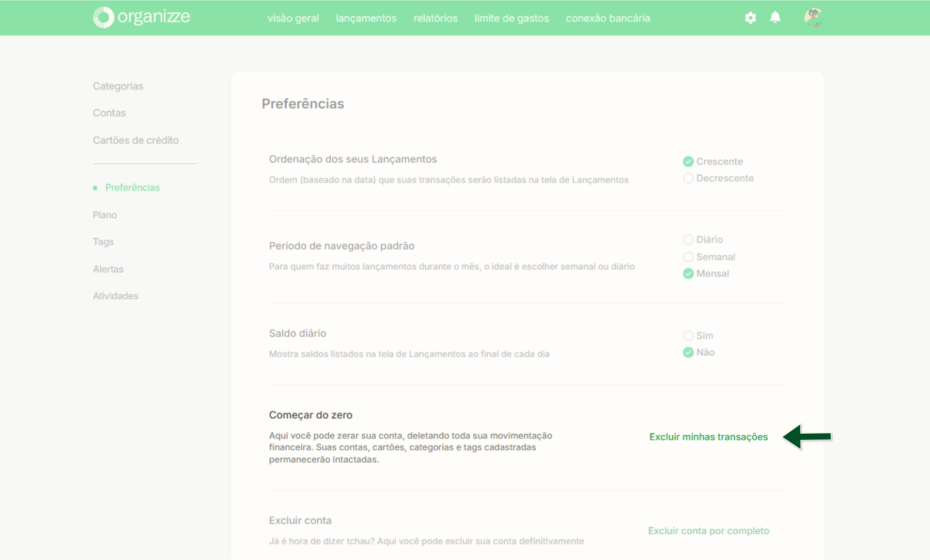Click the user profile avatar
The width and height of the screenshot is (930, 560).
(x=813, y=17)
